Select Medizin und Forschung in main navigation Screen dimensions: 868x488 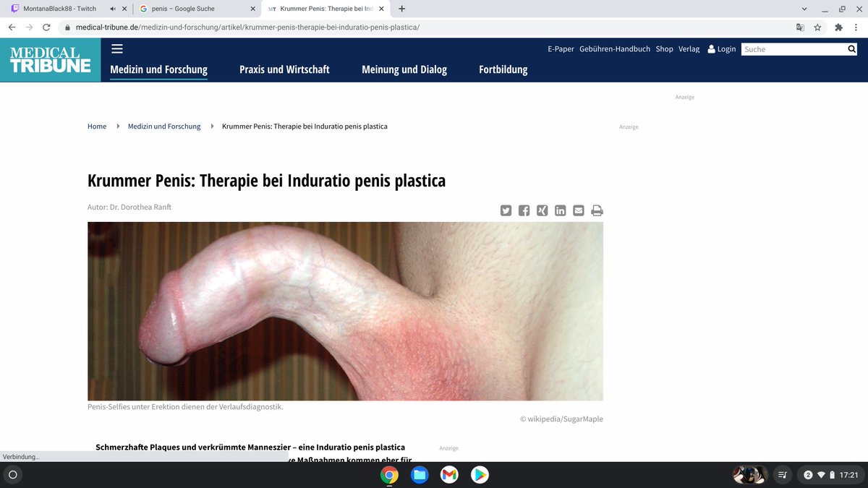158,69
